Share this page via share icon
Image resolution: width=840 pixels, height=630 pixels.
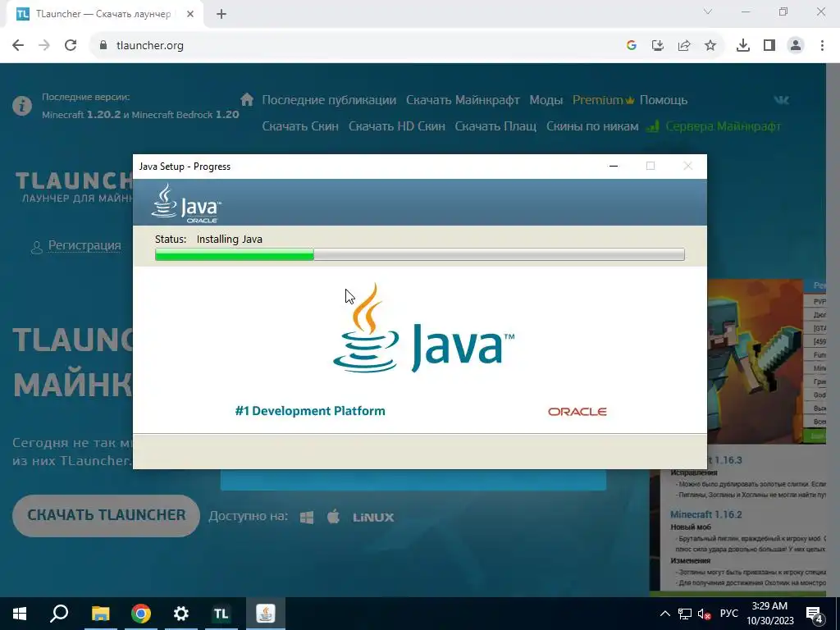pyautogui.click(x=684, y=46)
